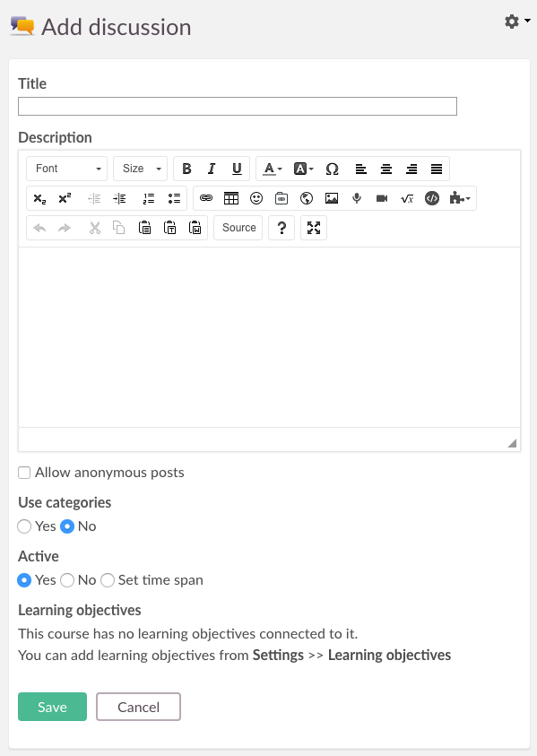Expand the gear settings menu
The height and width of the screenshot is (756, 537).
click(517, 22)
